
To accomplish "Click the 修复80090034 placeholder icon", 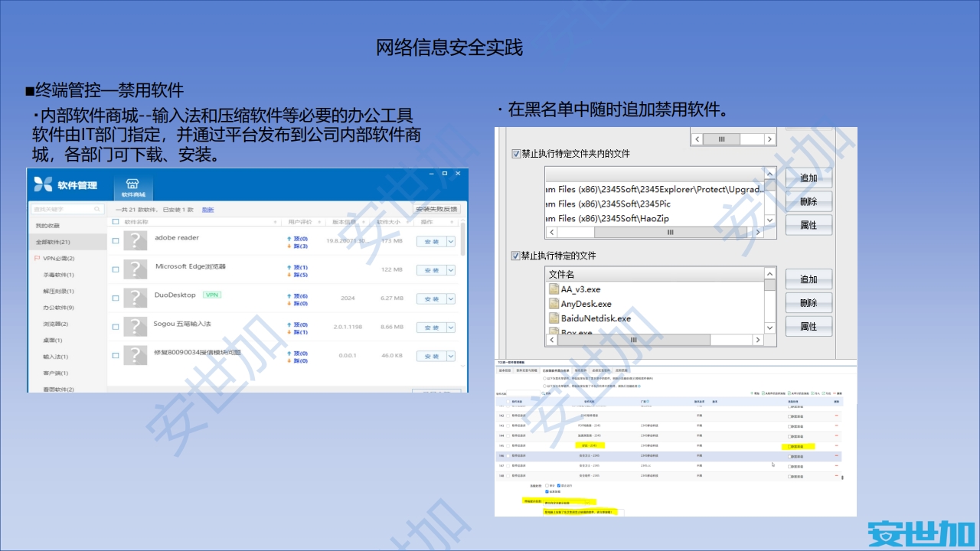I will (x=136, y=355).
